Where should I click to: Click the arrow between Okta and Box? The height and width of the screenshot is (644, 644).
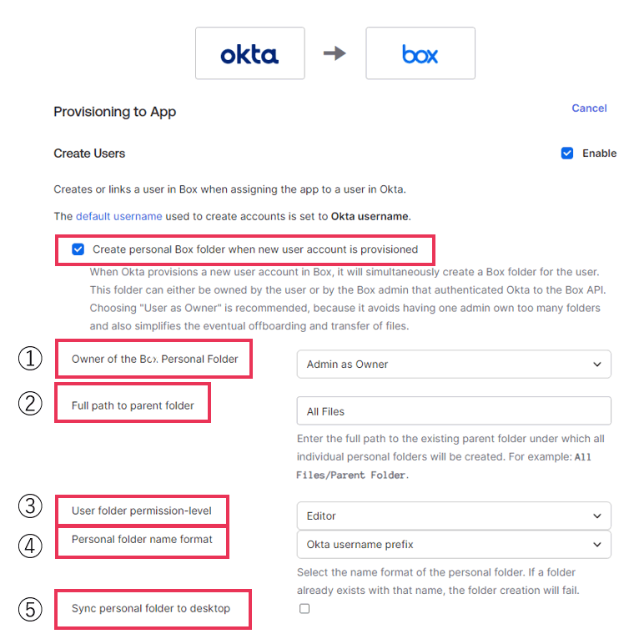(335, 53)
